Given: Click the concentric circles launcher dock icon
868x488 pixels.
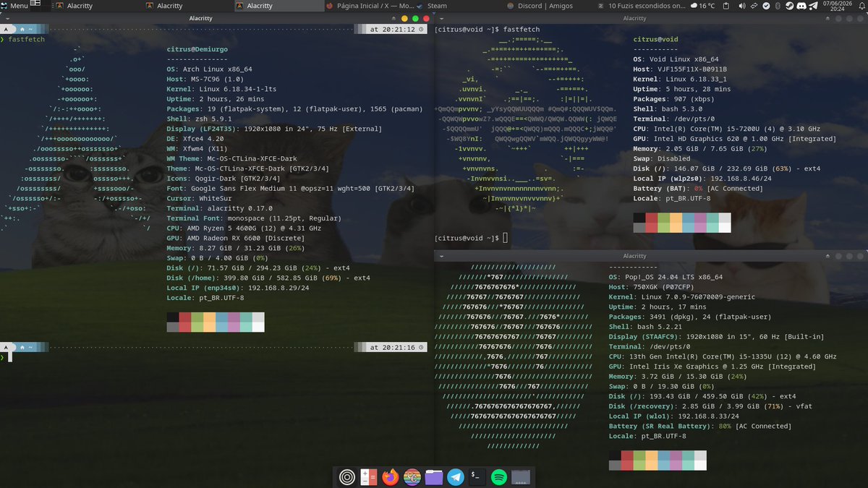Looking at the screenshot, I should pos(347,477).
